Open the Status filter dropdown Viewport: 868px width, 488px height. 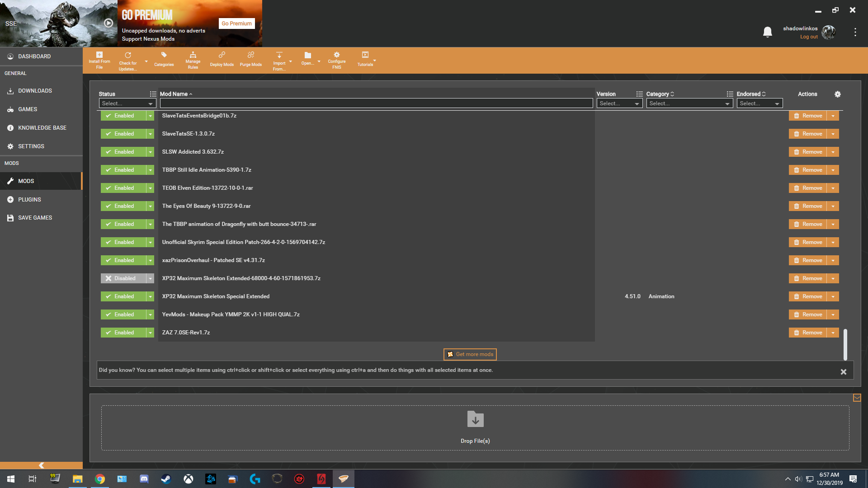(x=127, y=103)
